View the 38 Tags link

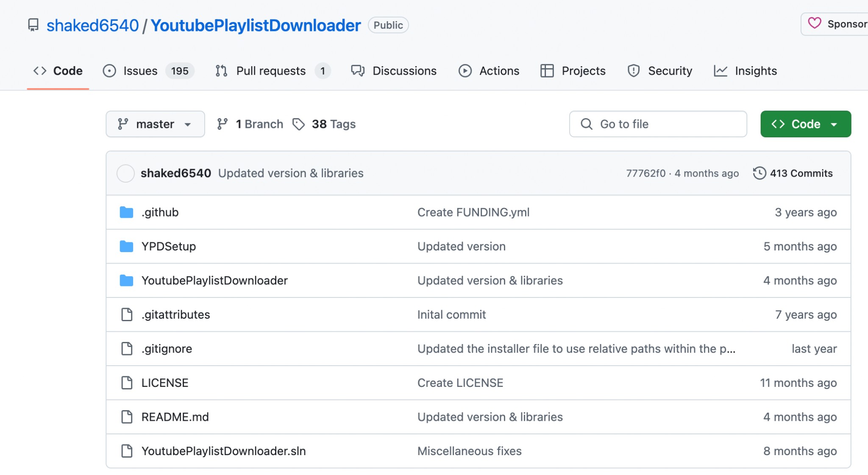tap(324, 124)
